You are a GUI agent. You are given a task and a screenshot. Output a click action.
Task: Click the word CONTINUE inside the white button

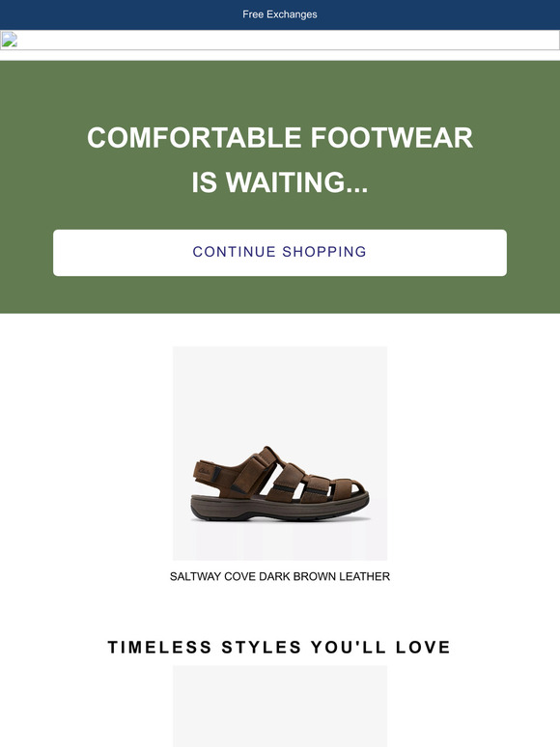pos(234,252)
